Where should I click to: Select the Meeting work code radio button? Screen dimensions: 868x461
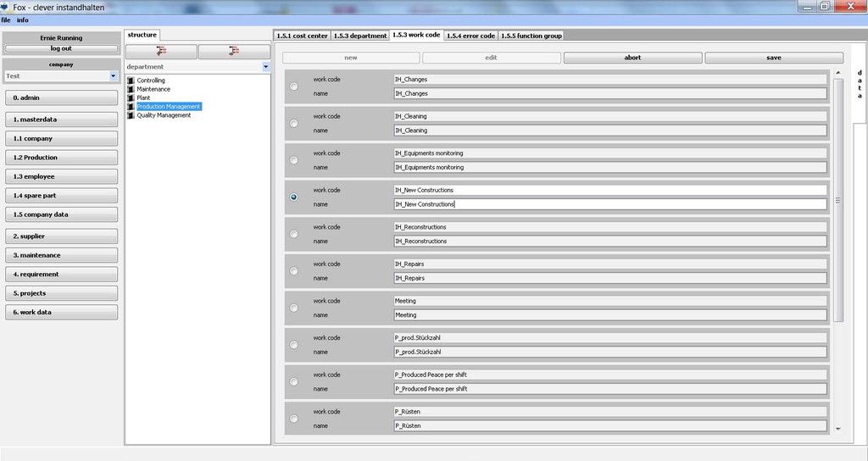(x=294, y=308)
